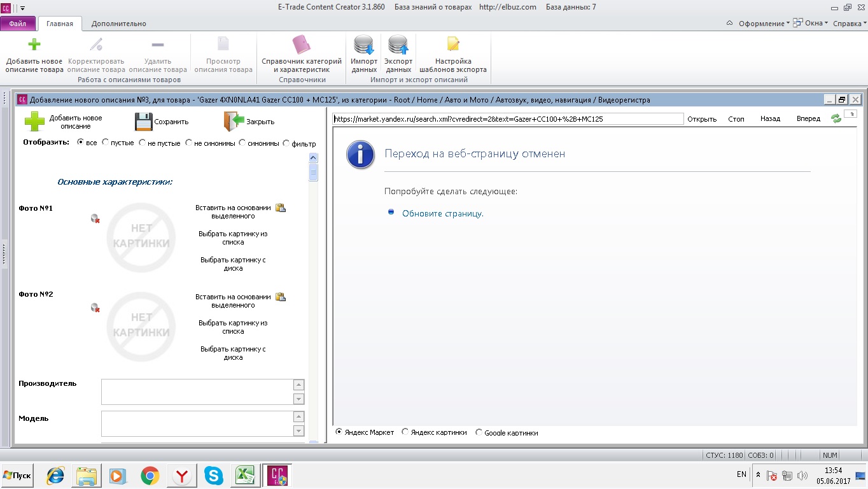Screen dimensions: 868x489
Task: Click the green plus Add new product description icon
Action: pos(34,45)
